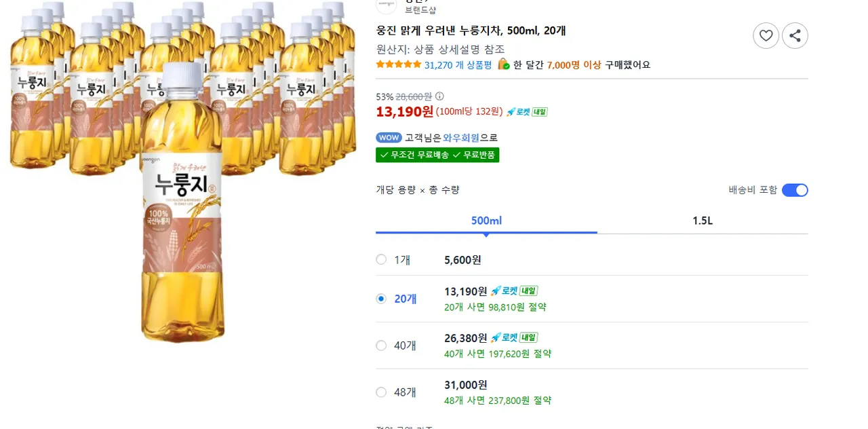This screenshot has height=429, width=868.
Task: Open the 와우회원 membership link
Action: coord(461,138)
